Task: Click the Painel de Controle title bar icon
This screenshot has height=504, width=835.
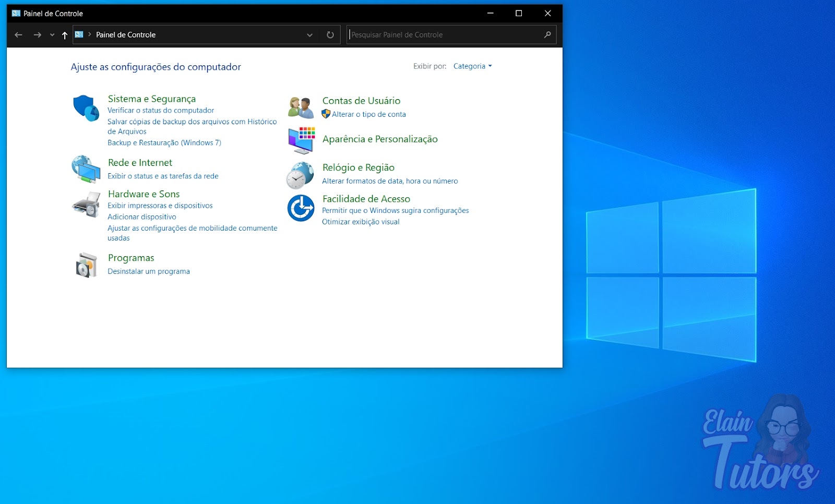Action: (16, 14)
